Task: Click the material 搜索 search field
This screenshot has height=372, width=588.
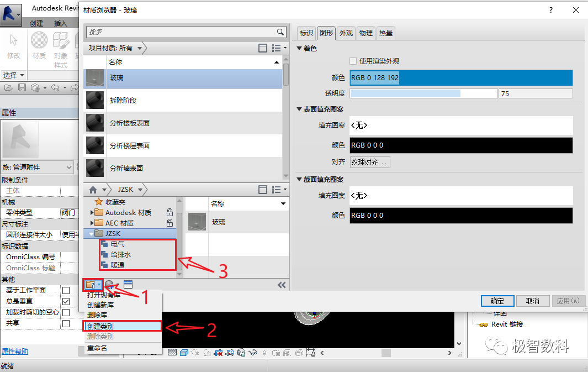Action: tap(182, 32)
